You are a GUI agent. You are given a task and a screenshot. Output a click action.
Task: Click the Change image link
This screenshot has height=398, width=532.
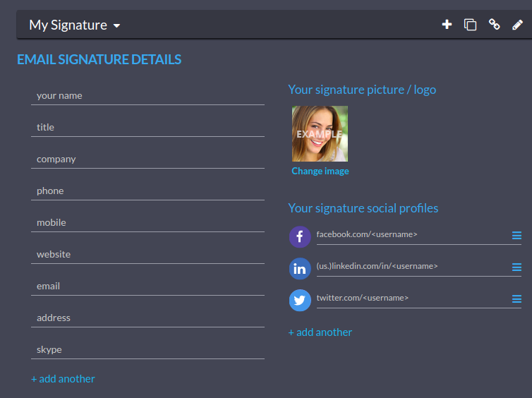(x=320, y=171)
